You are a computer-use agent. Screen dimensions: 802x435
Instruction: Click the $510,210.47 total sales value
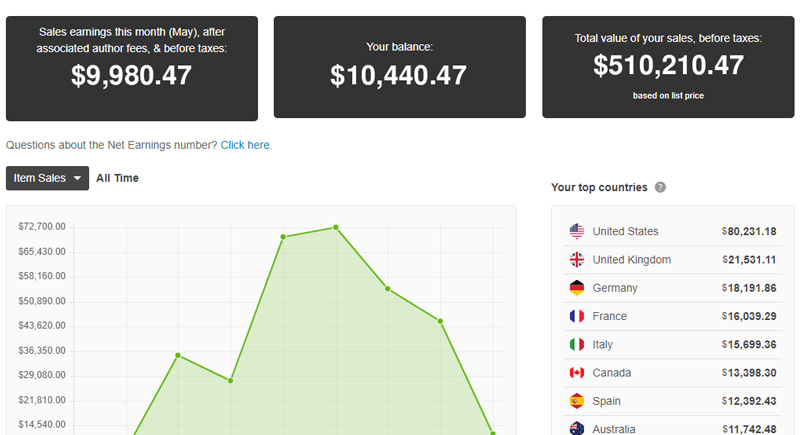pyautogui.click(x=668, y=66)
